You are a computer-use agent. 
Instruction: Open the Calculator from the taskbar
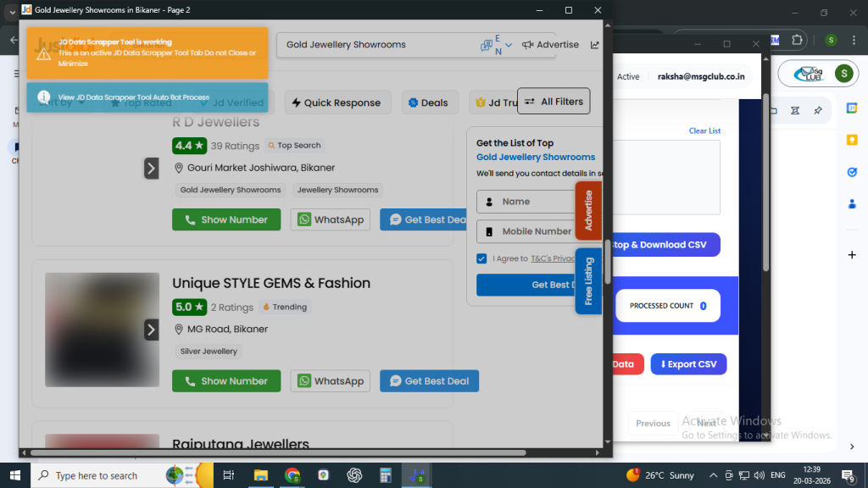[386, 475]
